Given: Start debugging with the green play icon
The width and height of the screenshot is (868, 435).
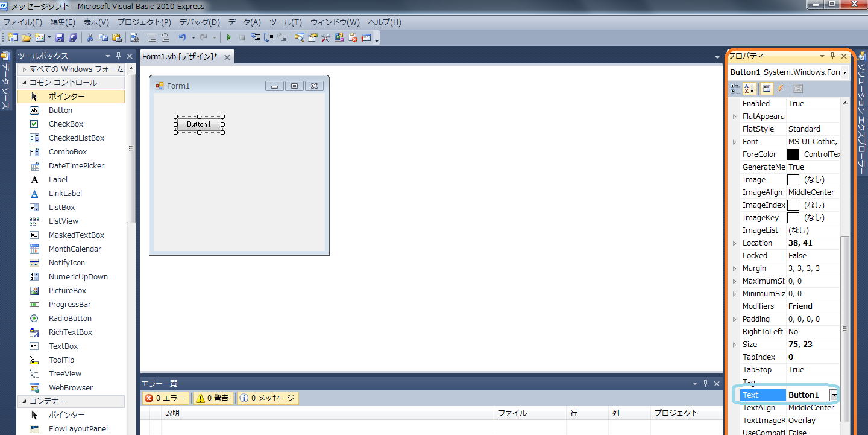Looking at the screenshot, I should [229, 37].
